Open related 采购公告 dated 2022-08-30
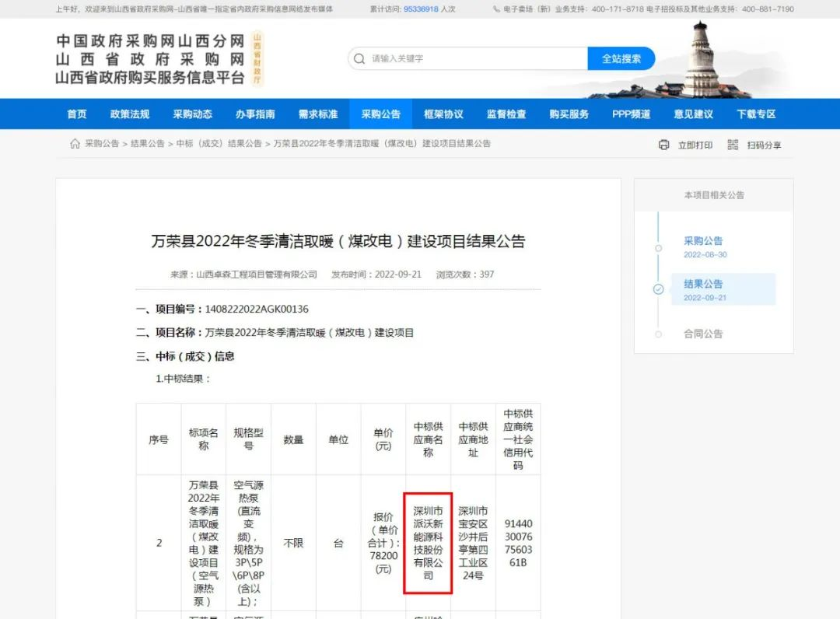Viewport: 840px width, 619px height. (x=703, y=241)
